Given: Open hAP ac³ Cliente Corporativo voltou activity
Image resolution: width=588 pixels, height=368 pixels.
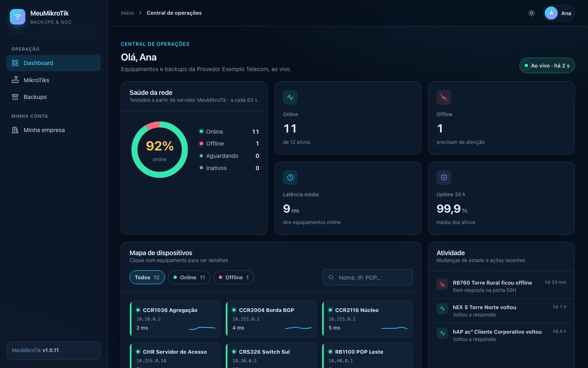Looking at the screenshot, I should click(501, 335).
